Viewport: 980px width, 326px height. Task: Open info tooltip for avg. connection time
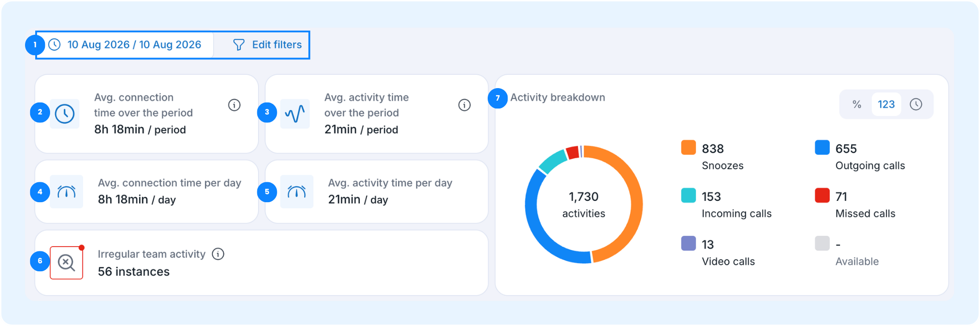tap(234, 105)
